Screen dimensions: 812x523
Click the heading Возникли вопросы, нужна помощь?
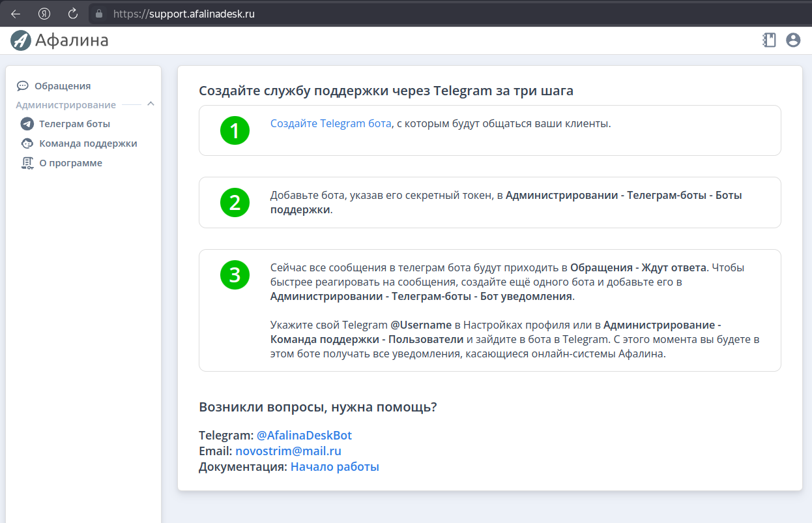tap(318, 407)
